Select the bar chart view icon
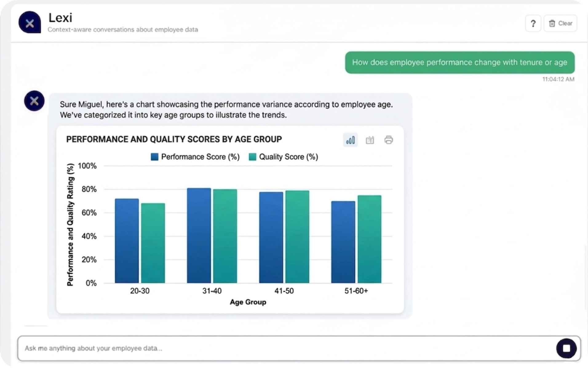Screen dimensions: 588x368 pyautogui.click(x=350, y=140)
